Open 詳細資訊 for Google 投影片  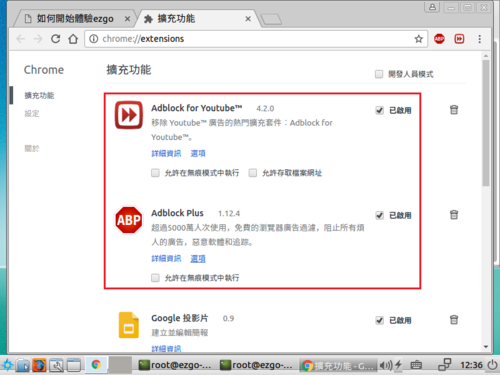point(166,349)
